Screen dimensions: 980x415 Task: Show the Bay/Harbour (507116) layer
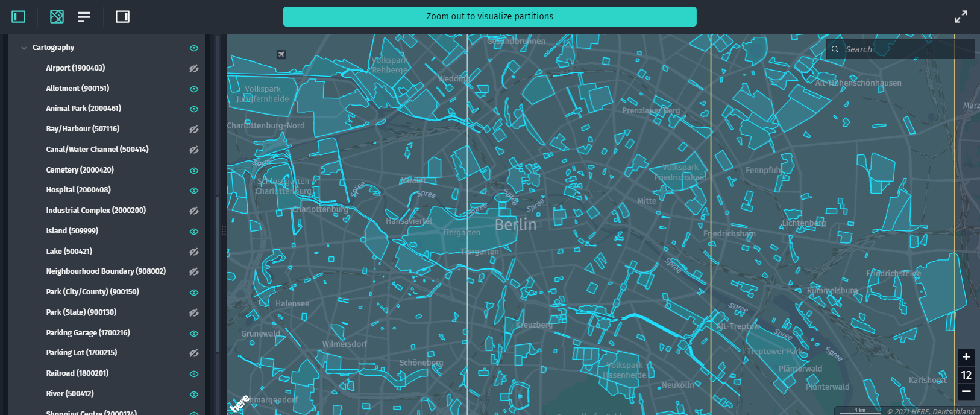[194, 129]
